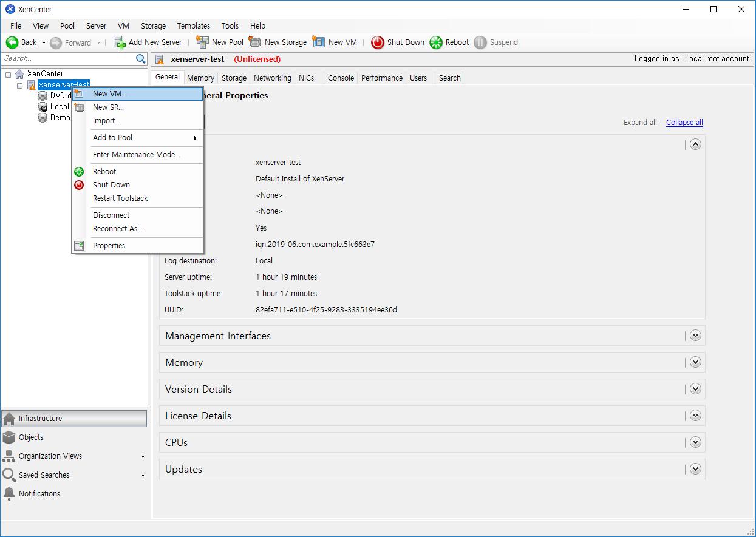The width and height of the screenshot is (756, 537).
Task: Click the Expand all link
Action: pyautogui.click(x=640, y=123)
